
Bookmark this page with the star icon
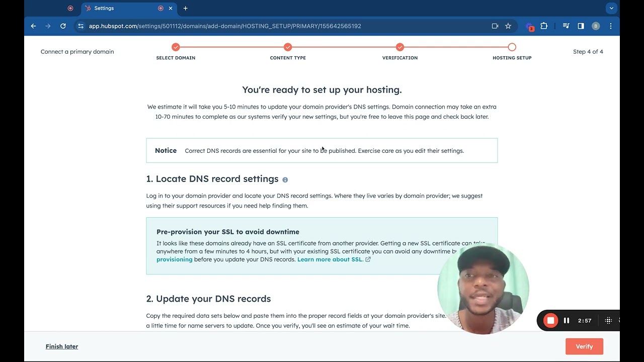click(x=508, y=26)
